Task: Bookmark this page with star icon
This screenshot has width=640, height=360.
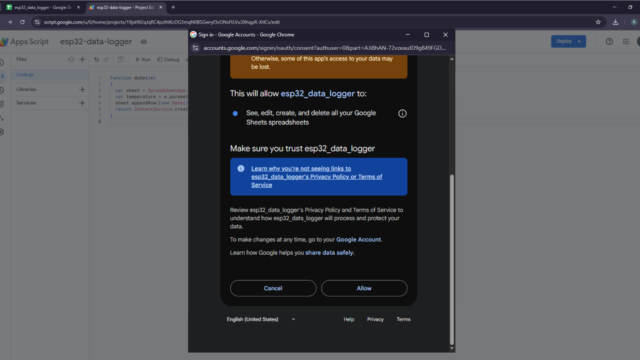Action: pyautogui.click(x=598, y=22)
